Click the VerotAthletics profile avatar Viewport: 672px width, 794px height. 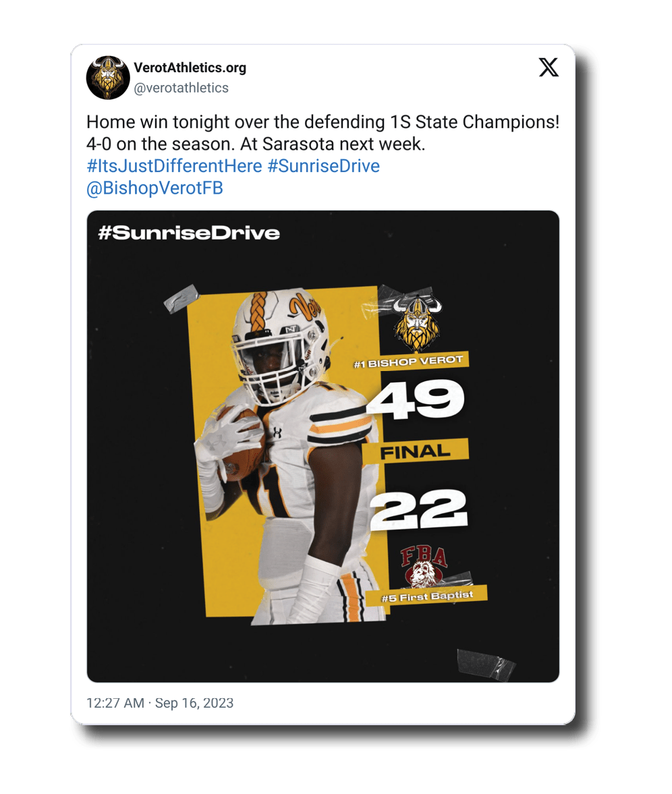pos(108,78)
